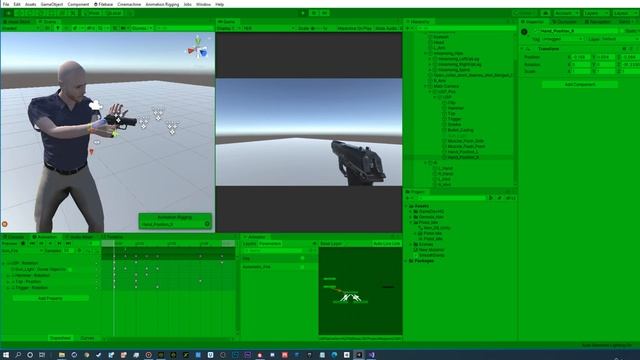Toggle Animator parameter visibility eye icon
Image resolution: width=640 pixels, height=360 pixels.
[x=314, y=244]
